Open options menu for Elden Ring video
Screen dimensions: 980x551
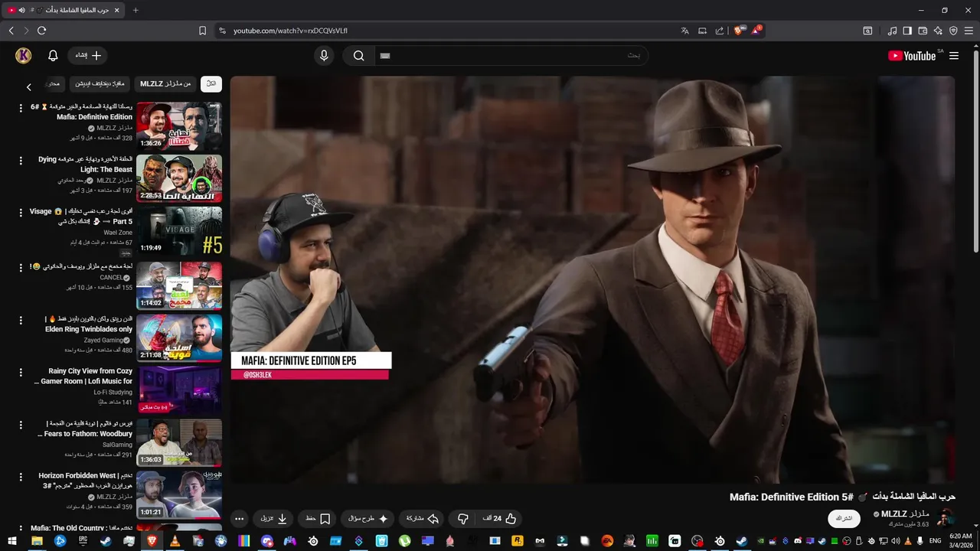(x=21, y=319)
